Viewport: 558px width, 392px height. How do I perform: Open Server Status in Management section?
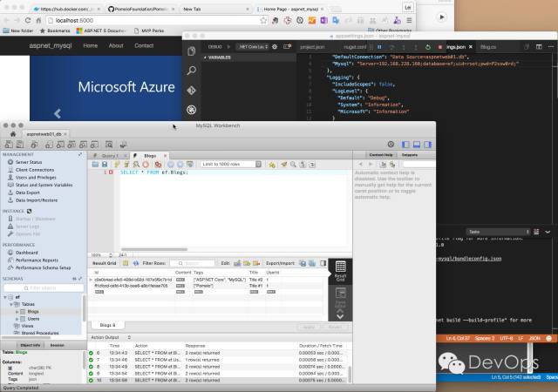point(29,162)
